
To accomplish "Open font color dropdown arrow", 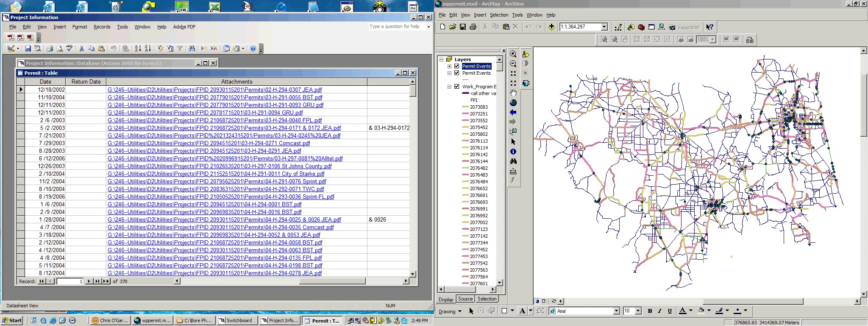I will 691,311.
